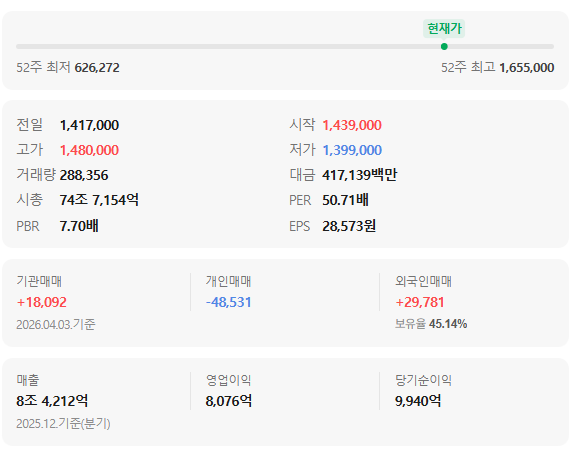Click the 개인매매 value -48,531
This screenshot has width=580, height=449.
coord(228,302)
